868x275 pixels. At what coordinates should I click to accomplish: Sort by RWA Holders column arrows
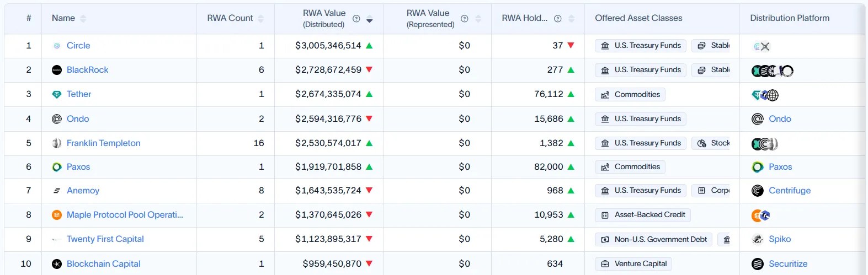[572, 19]
